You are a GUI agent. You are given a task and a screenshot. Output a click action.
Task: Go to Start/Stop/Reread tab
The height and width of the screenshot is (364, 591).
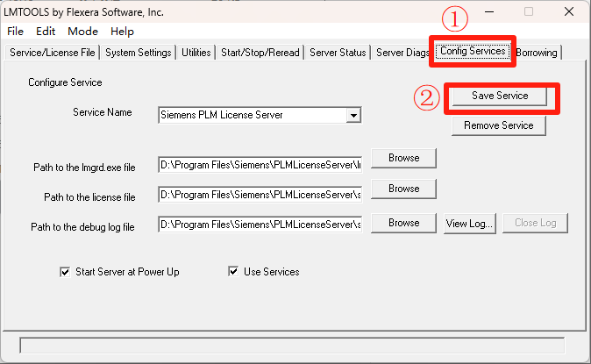260,53
